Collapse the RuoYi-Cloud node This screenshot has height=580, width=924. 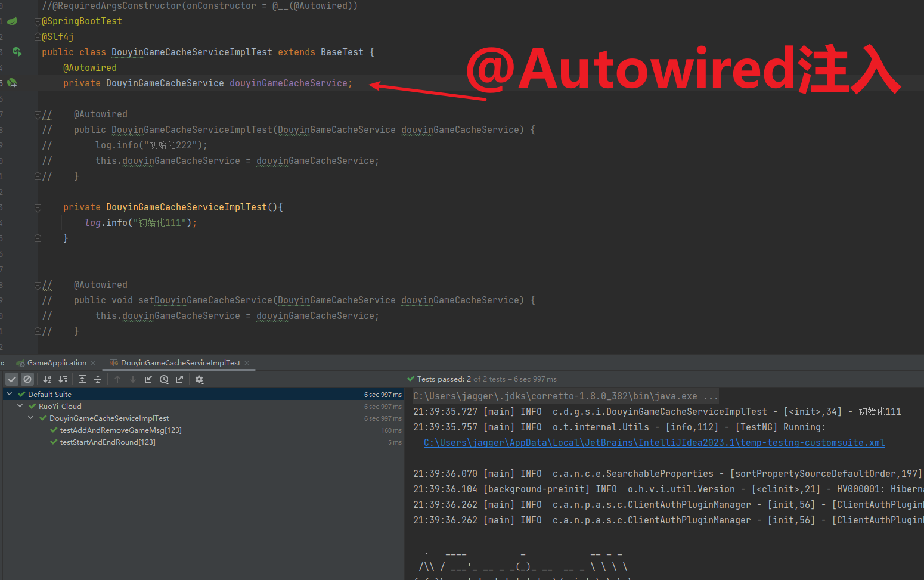coord(20,406)
